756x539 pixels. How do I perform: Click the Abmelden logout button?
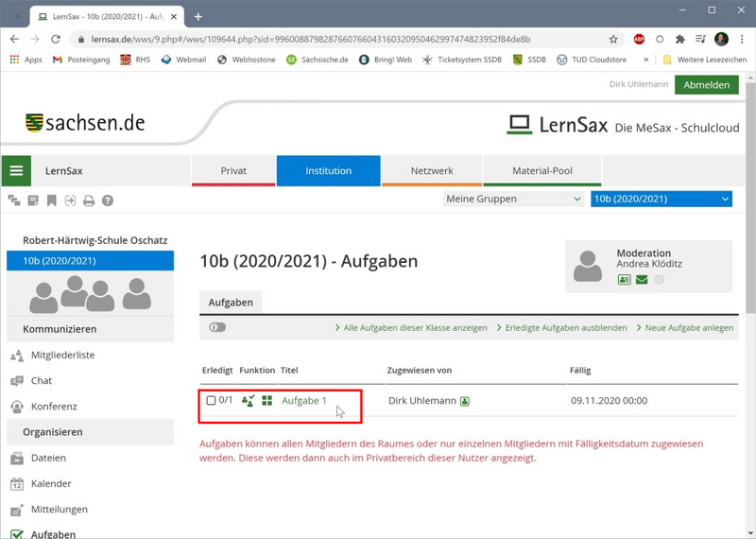point(706,84)
